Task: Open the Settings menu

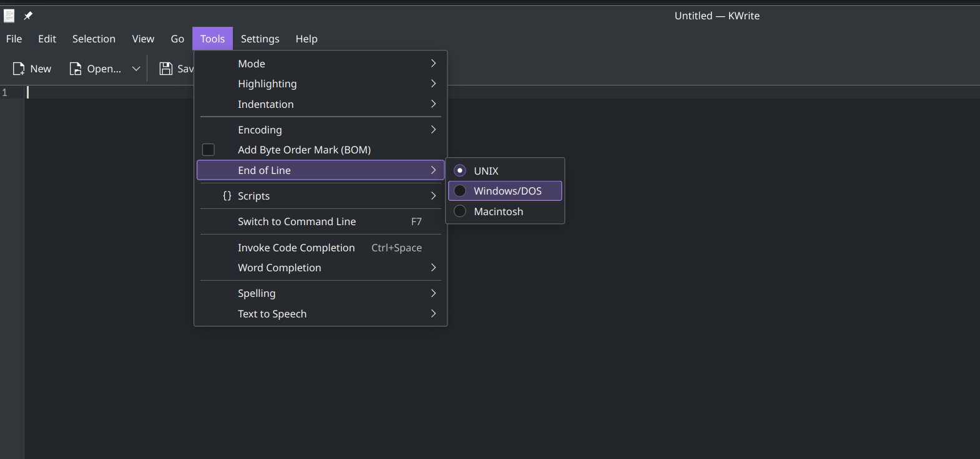Action: [x=260, y=39]
